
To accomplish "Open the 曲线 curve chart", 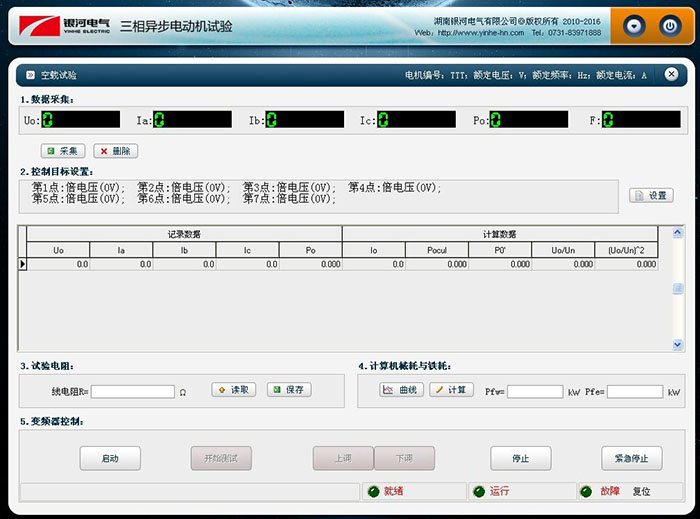I will click(402, 390).
